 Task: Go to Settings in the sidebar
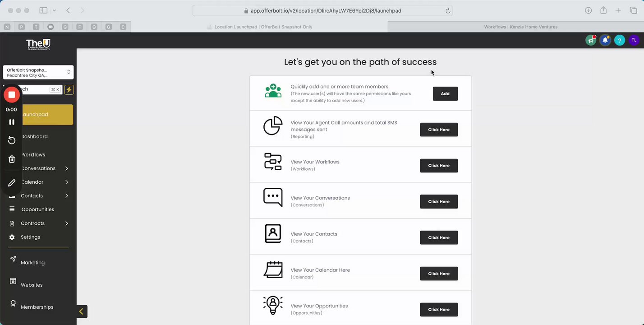tap(30, 237)
